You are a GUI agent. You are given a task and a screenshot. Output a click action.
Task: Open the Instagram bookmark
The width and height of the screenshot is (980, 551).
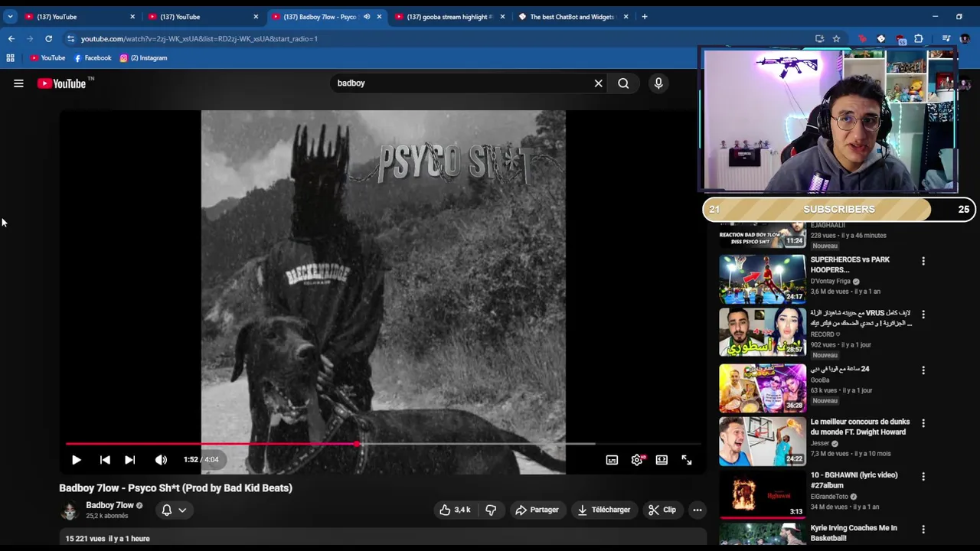[143, 58]
